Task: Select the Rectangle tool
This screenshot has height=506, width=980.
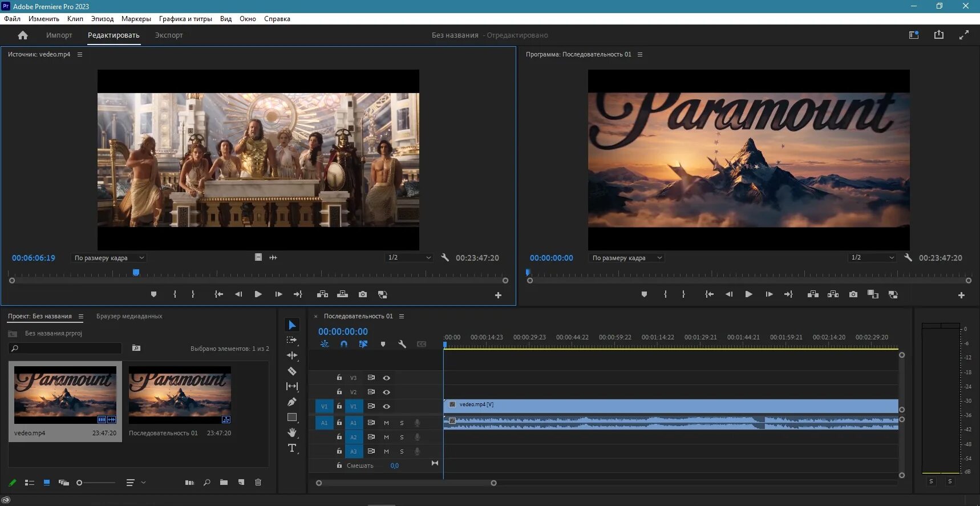Action: [292, 417]
